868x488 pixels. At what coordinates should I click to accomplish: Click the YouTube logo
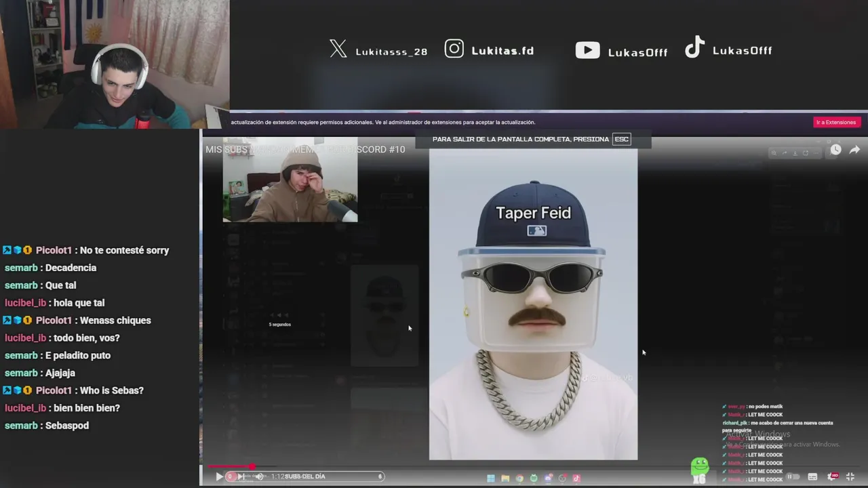(587, 50)
